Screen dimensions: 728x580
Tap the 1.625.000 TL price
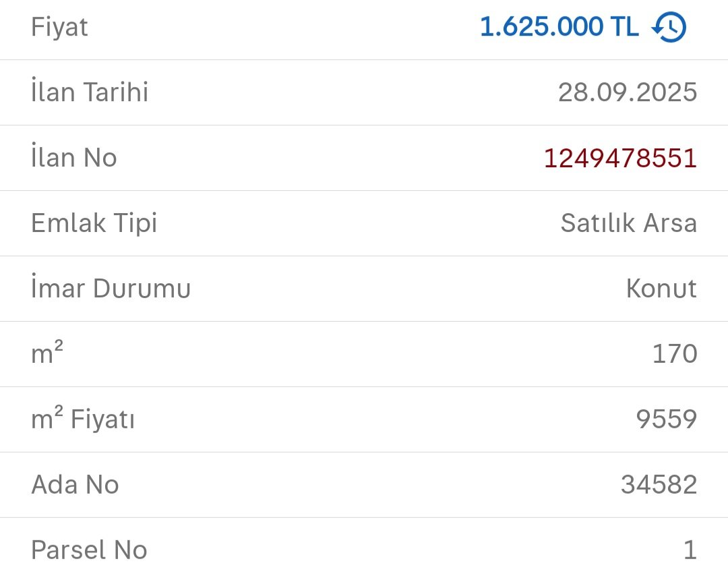tap(559, 27)
